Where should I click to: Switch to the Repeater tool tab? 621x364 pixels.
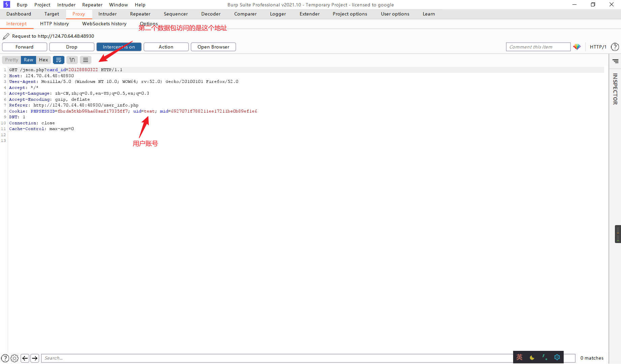coord(140,14)
